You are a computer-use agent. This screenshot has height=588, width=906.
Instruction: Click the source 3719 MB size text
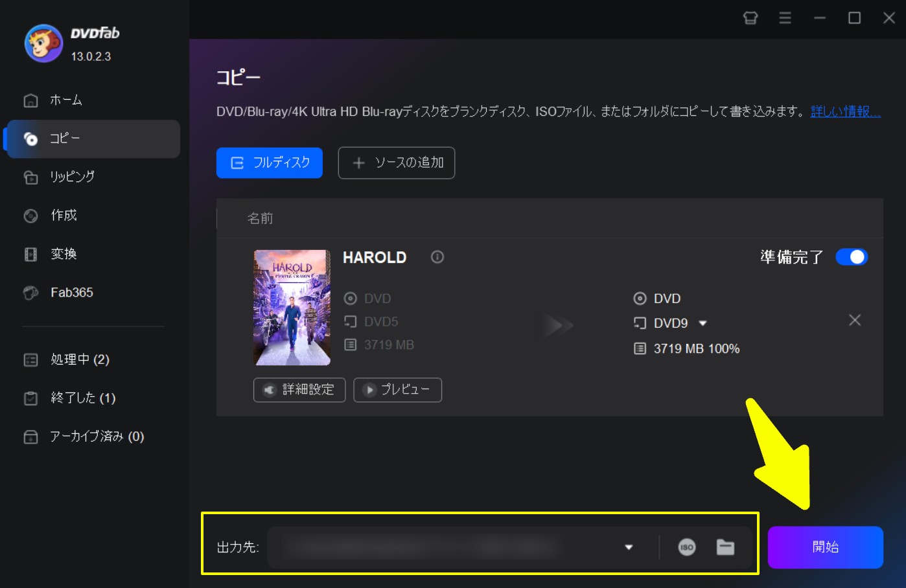pos(389,345)
